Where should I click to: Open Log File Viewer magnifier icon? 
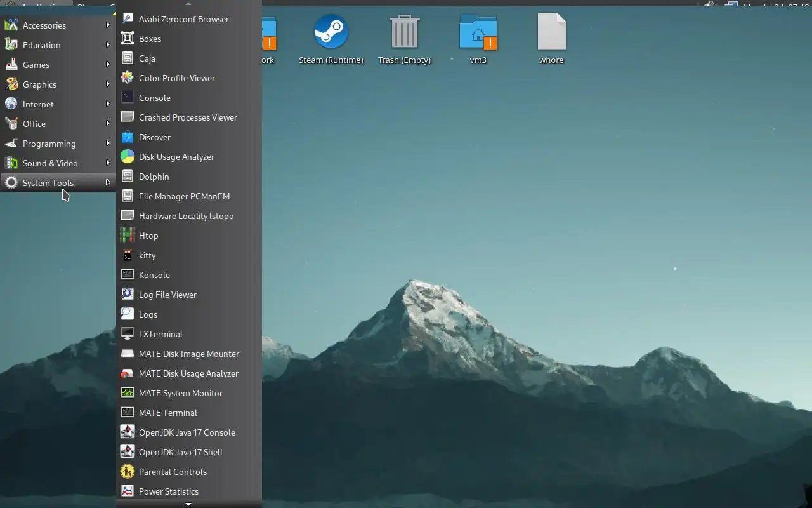pos(128,295)
